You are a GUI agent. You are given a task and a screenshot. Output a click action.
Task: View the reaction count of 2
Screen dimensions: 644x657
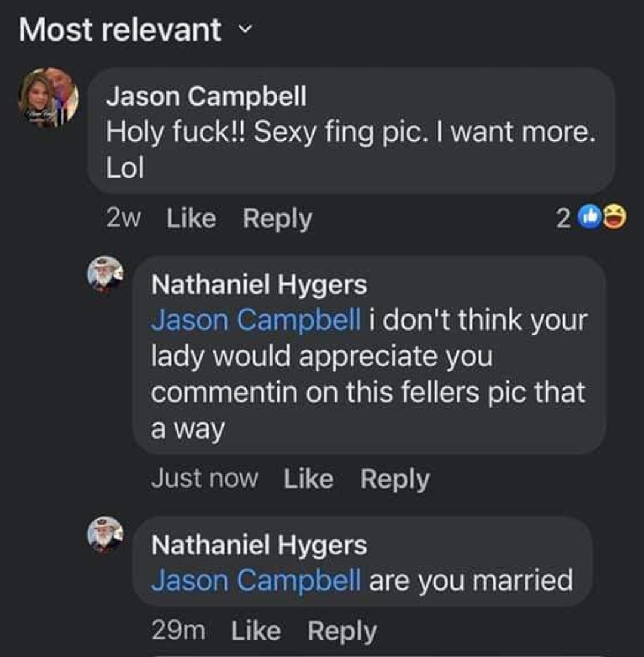(x=563, y=218)
